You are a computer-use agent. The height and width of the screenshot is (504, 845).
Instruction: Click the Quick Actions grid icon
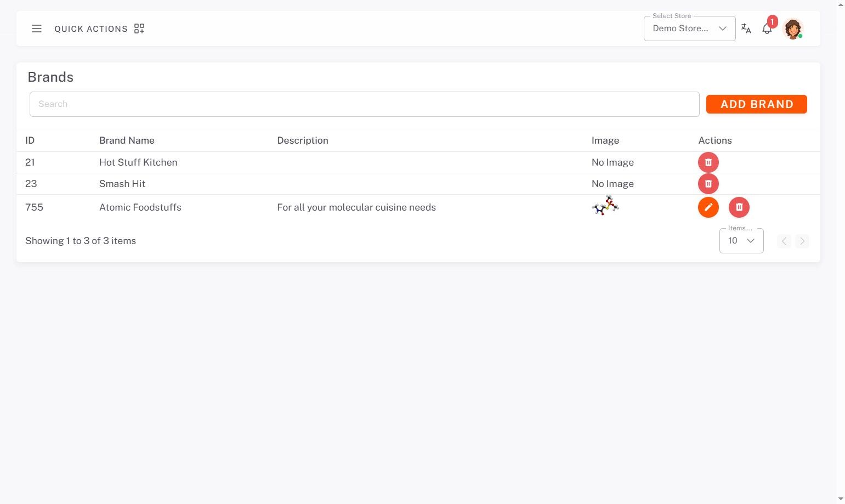tap(139, 29)
